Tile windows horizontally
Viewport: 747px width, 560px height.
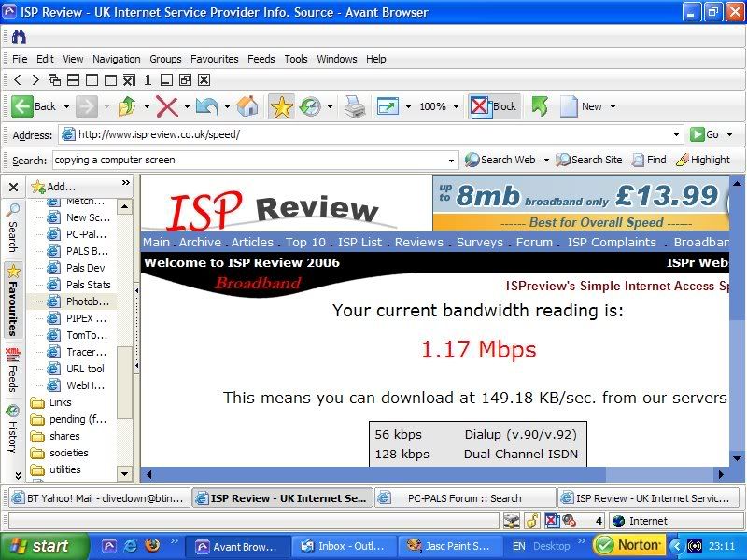tap(74, 80)
